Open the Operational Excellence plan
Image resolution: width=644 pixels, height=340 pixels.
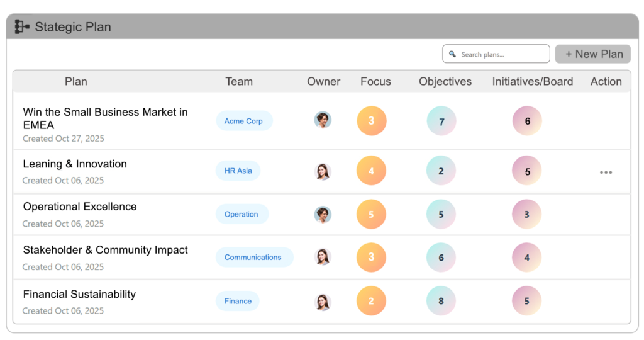point(80,207)
